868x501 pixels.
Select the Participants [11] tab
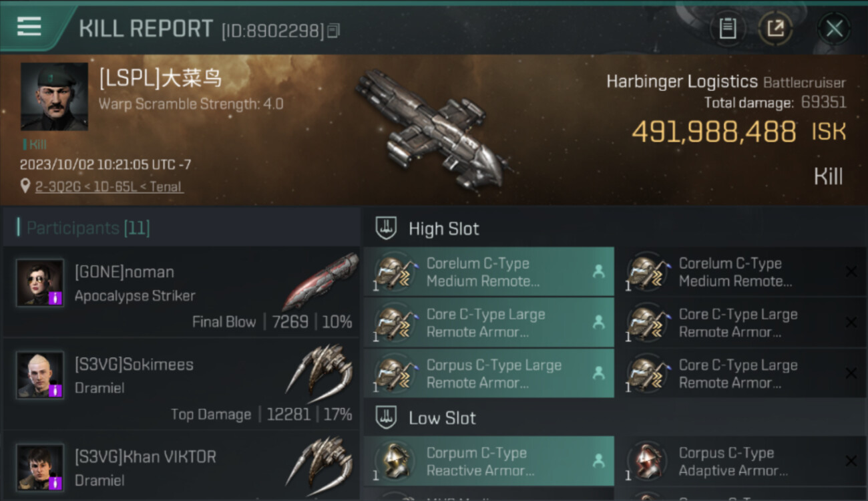pyautogui.click(x=88, y=228)
